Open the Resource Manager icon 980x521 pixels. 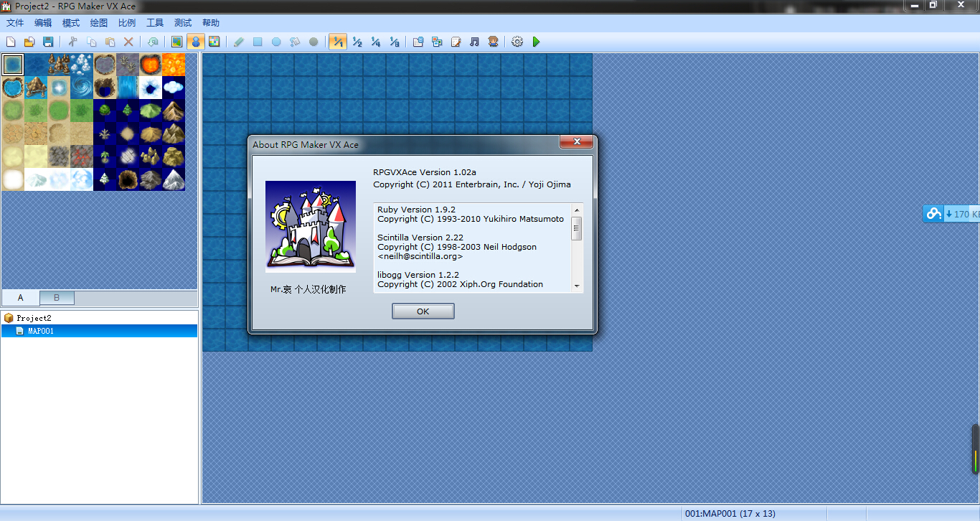[437, 42]
